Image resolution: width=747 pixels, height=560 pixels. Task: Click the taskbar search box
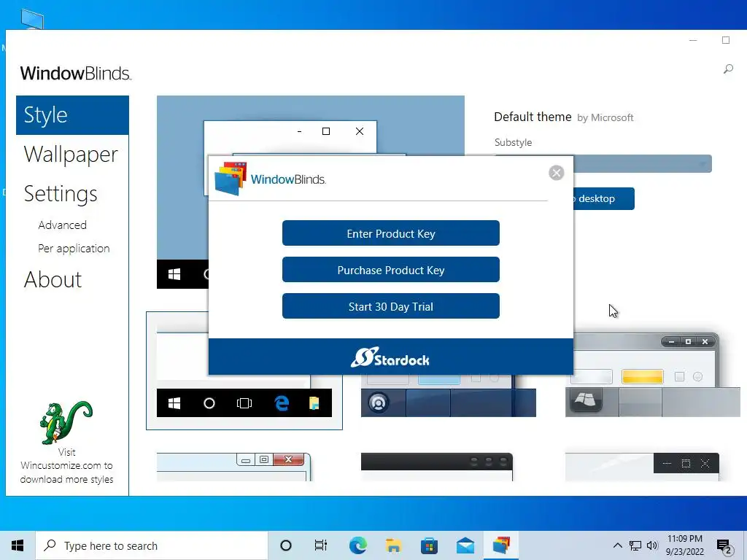[152, 545]
